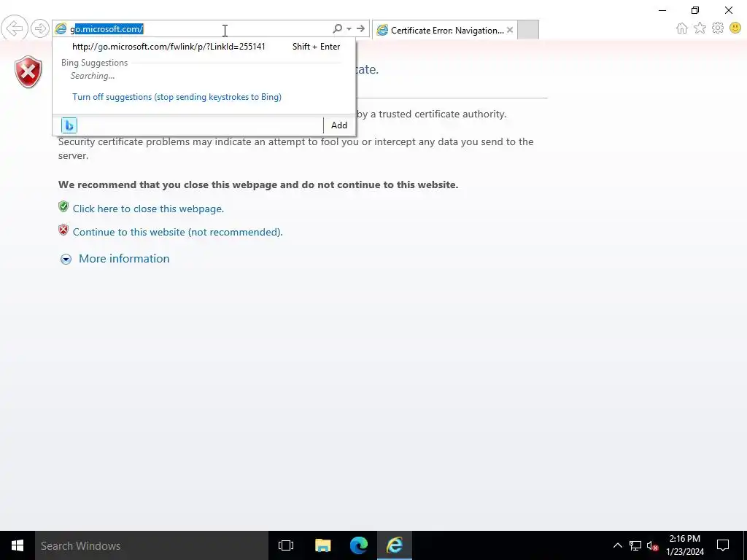Open File Explorer from the taskbar
747x560 pixels.
point(322,545)
